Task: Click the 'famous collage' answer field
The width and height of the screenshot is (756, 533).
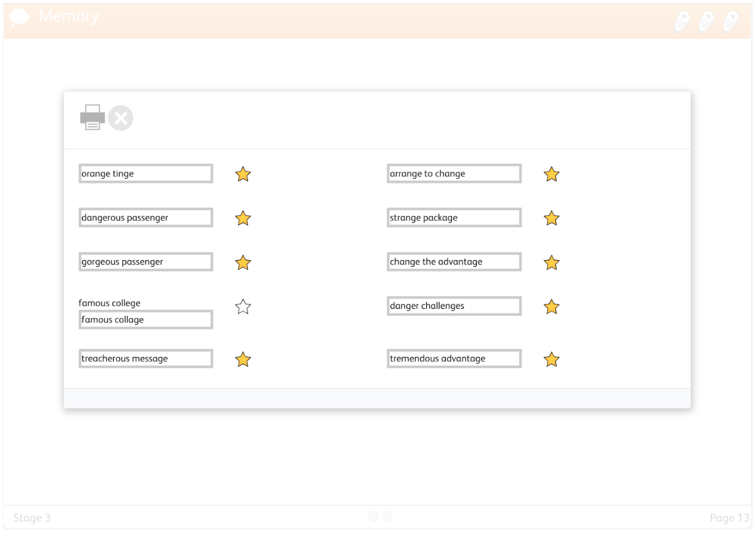Action: [x=146, y=320]
